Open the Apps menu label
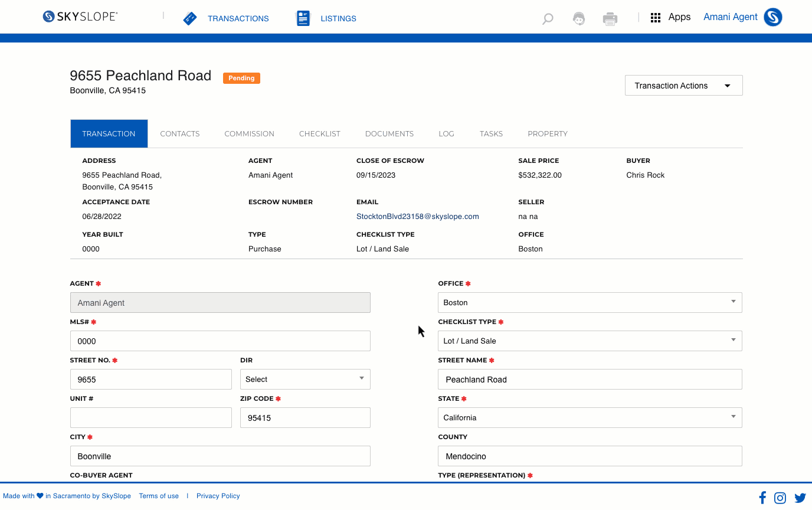This screenshot has height=510, width=812. (x=679, y=17)
